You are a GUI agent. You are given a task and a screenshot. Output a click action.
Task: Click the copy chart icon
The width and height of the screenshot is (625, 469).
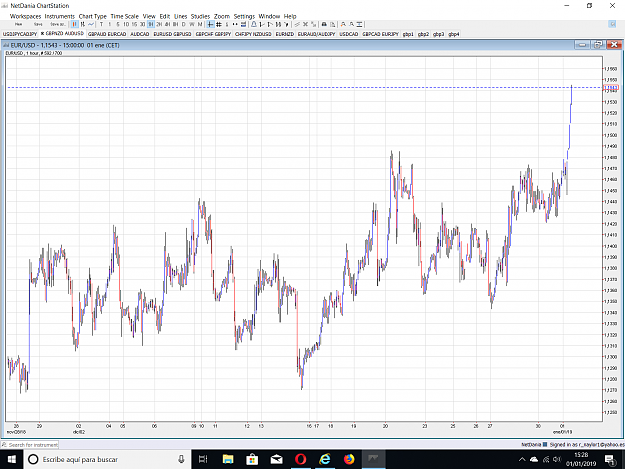coord(332,24)
